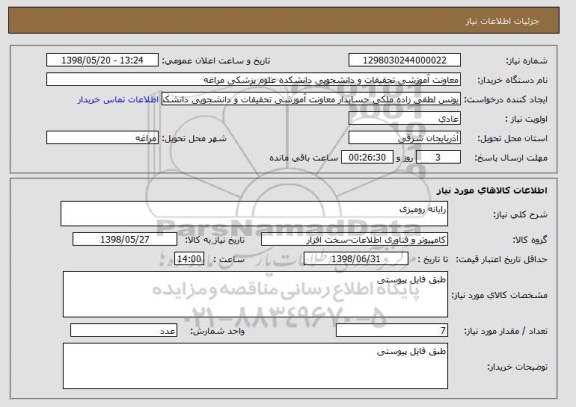Click the price validity date field 1398/06/31
Image resolution: width=576 pixels, height=407 pixels.
tap(356, 259)
